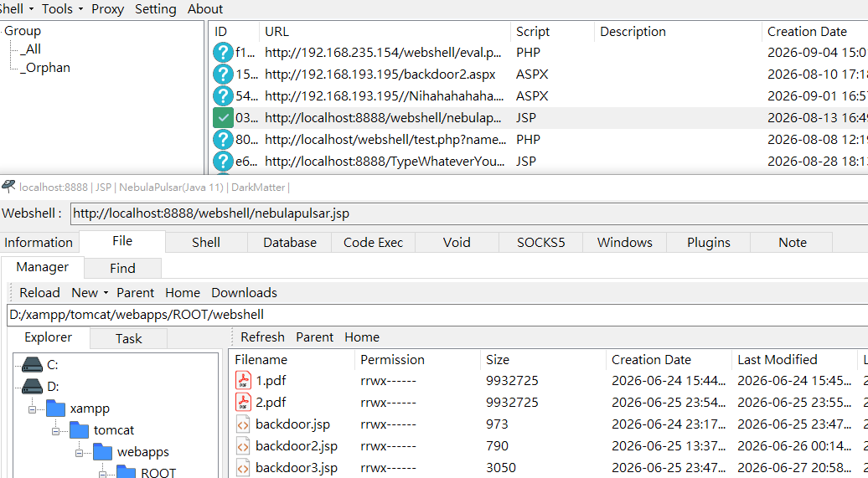Click the Reload button
868x478 pixels.
click(39, 293)
